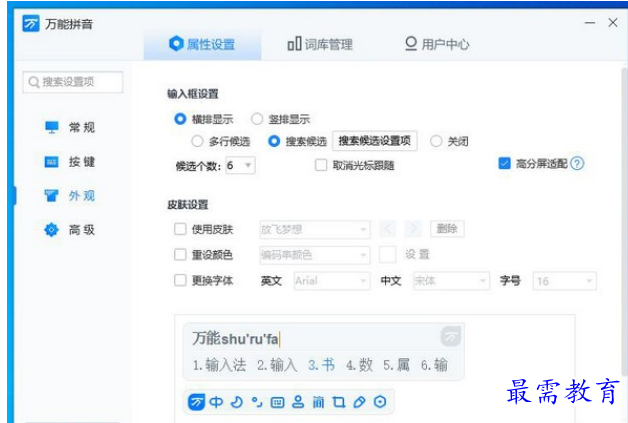Click the 中 Chinese/English mode icon
The width and height of the screenshot is (628, 423).
pyautogui.click(x=216, y=402)
